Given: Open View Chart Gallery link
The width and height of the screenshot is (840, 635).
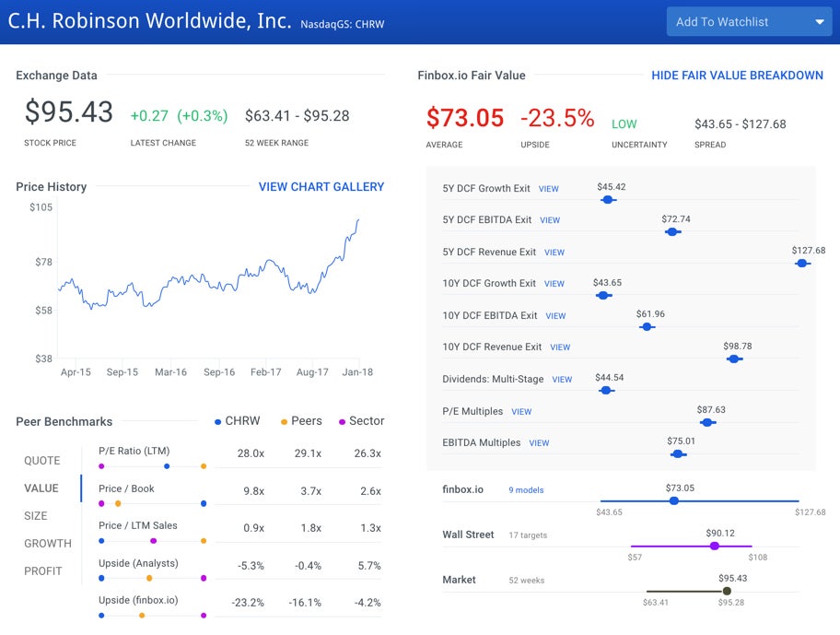Looking at the screenshot, I should click(x=321, y=187).
